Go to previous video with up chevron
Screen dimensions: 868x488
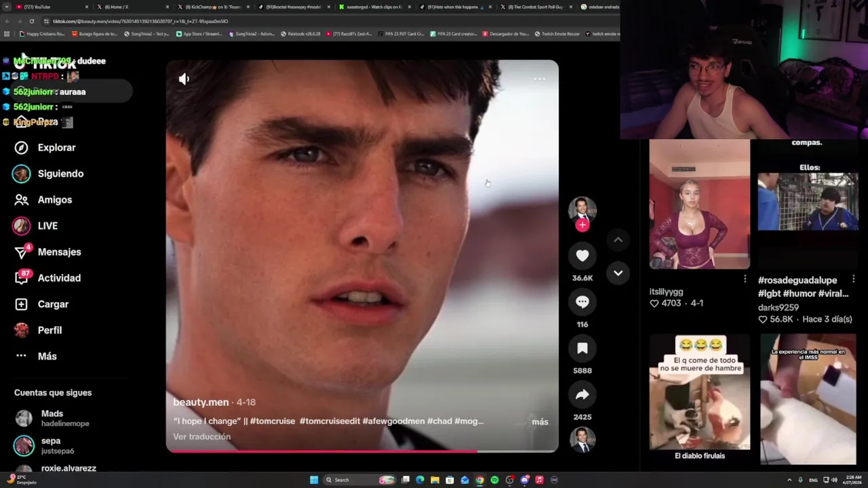618,240
